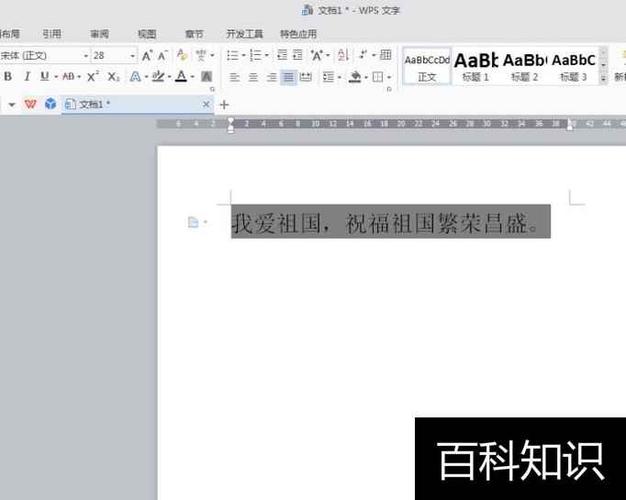The image size is (626, 500).
Task: Apply the highlight pen color
Action: tap(158, 76)
